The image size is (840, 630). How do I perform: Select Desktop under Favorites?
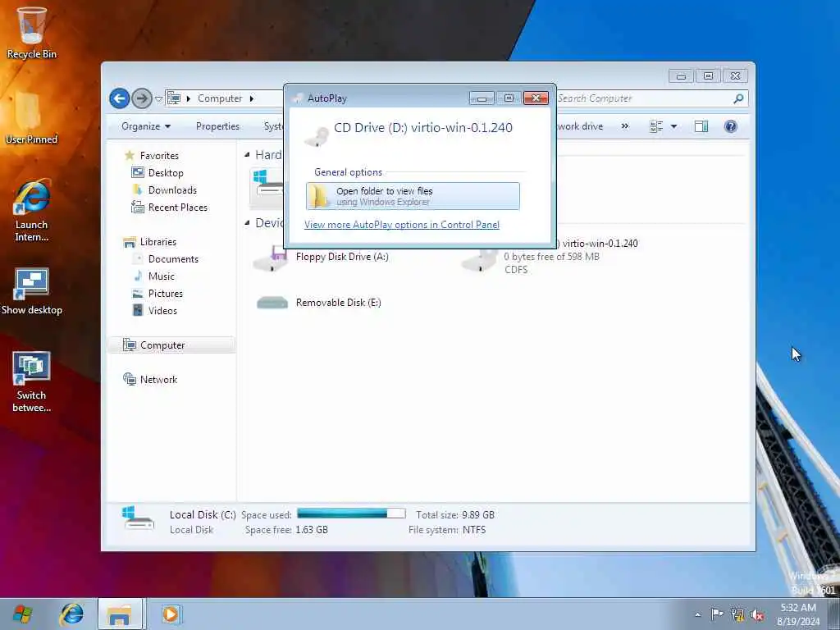tap(166, 173)
